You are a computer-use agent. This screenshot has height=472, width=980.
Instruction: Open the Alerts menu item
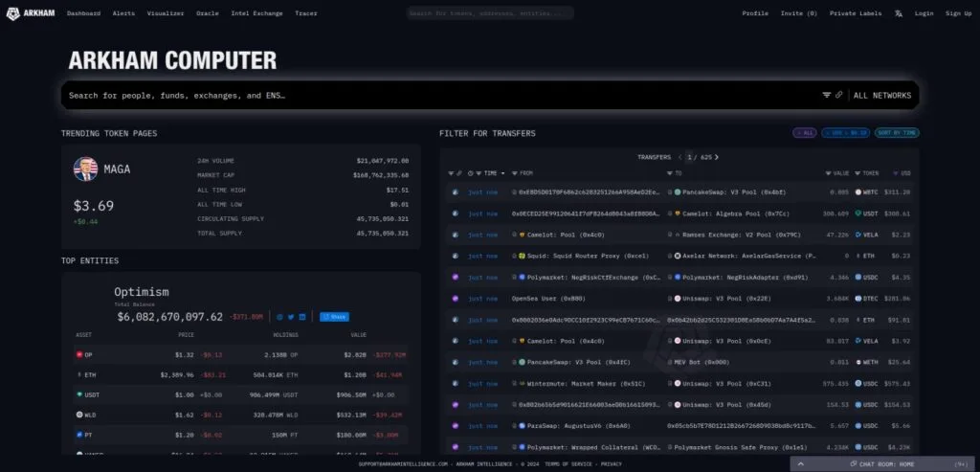tap(123, 13)
